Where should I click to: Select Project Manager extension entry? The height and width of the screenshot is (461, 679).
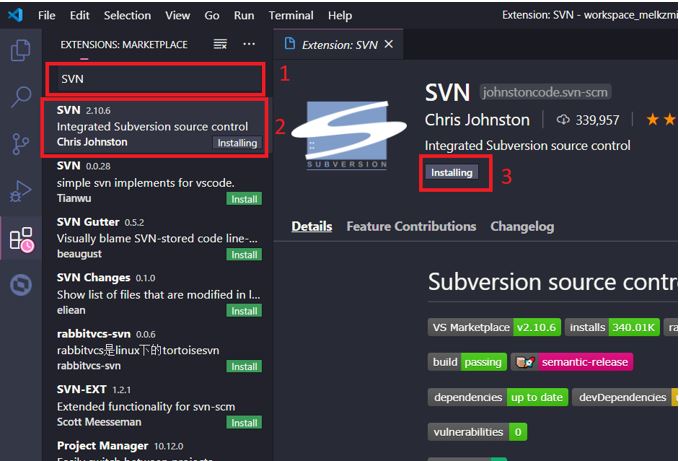(x=155, y=449)
